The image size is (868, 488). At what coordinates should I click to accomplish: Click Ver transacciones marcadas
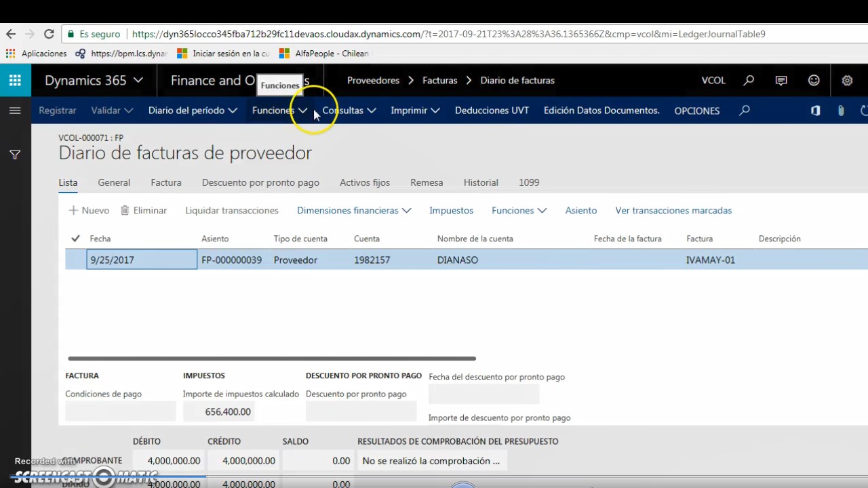[x=673, y=210]
